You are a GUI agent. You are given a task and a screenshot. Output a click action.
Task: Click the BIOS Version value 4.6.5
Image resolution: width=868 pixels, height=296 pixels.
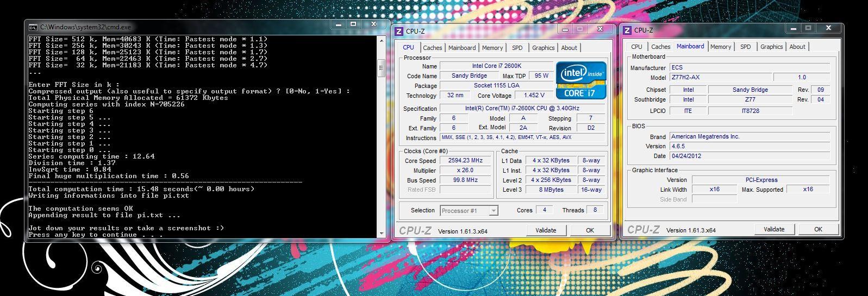[x=750, y=147]
